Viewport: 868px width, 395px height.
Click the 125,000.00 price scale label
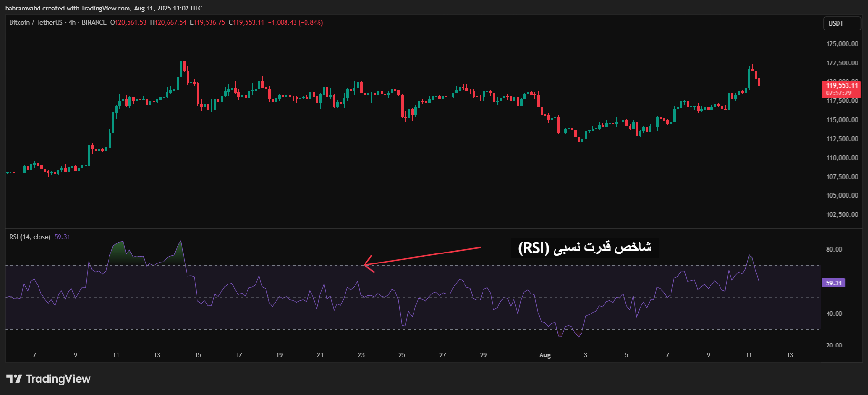pyautogui.click(x=842, y=44)
